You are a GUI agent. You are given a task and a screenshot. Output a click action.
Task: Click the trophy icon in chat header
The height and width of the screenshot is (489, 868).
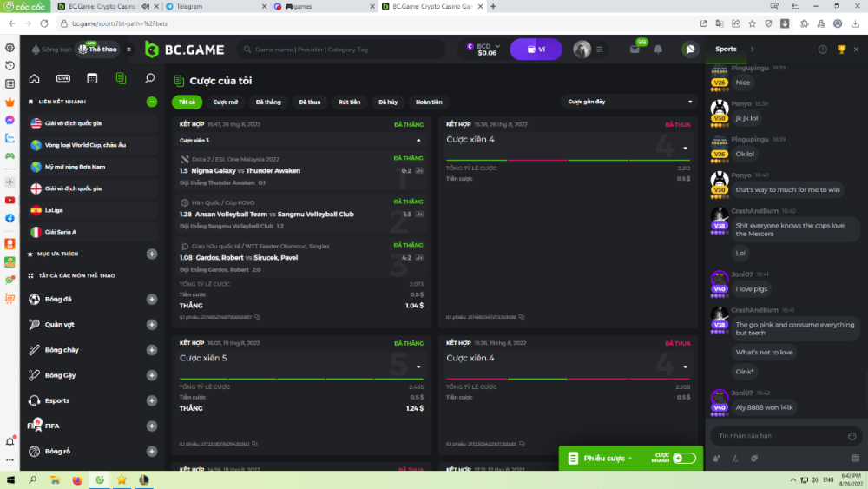pyautogui.click(x=841, y=50)
